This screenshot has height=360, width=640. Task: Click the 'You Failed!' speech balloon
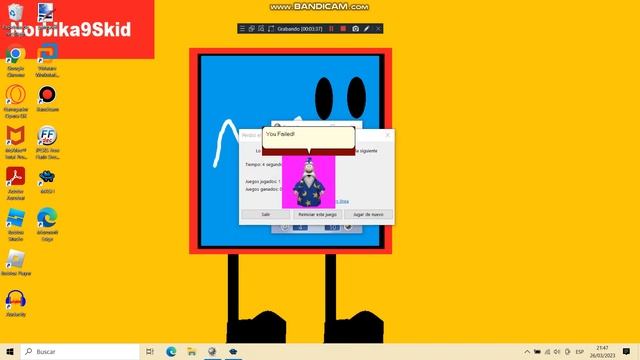tap(309, 138)
